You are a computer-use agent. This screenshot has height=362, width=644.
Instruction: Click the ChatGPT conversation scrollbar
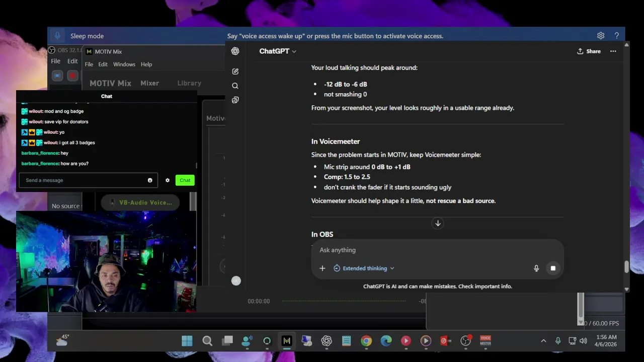pos(626,266)
